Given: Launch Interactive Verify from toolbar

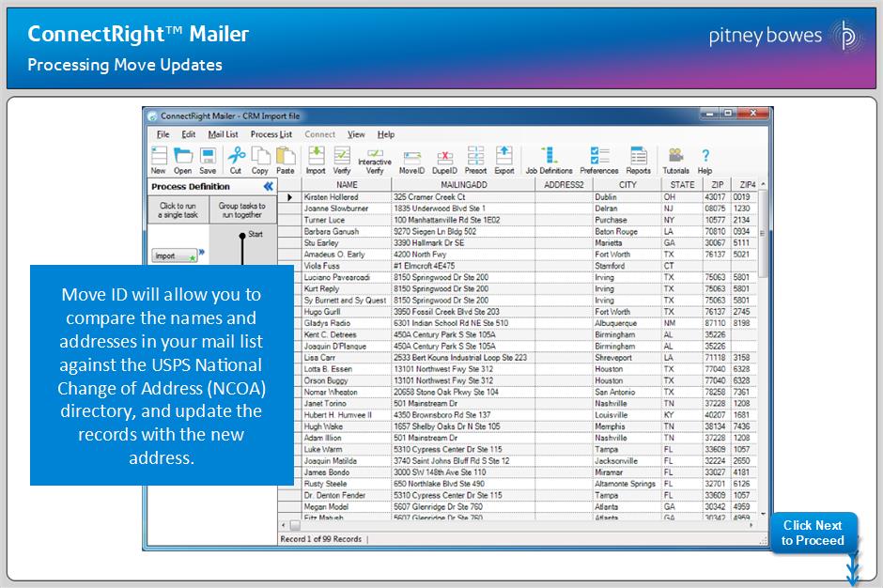Looking at the screenshot, I should (x=375, y=161).
